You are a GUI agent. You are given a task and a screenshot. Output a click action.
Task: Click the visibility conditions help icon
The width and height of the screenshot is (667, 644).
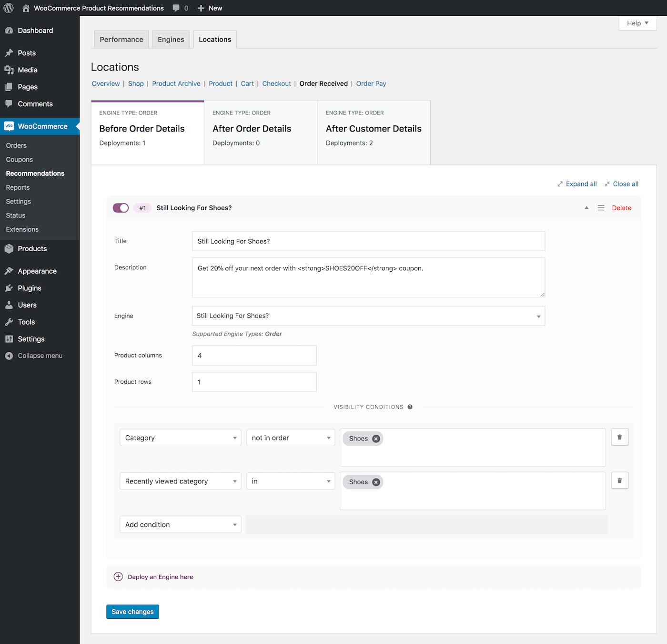(x=410, y=407)
